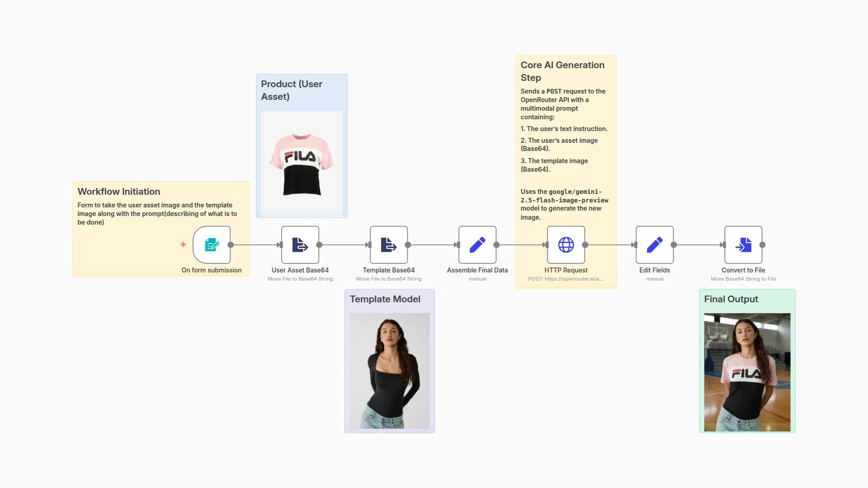
Task: Click the connector dot entering Edit Fields
Action: pos(635,244)
